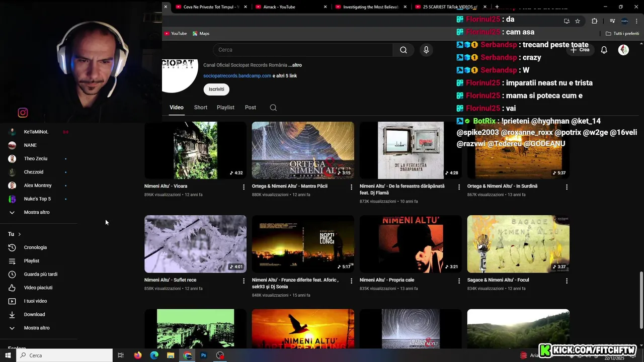
Task: Search within the channel using magnifier icon
Action: 273,108
